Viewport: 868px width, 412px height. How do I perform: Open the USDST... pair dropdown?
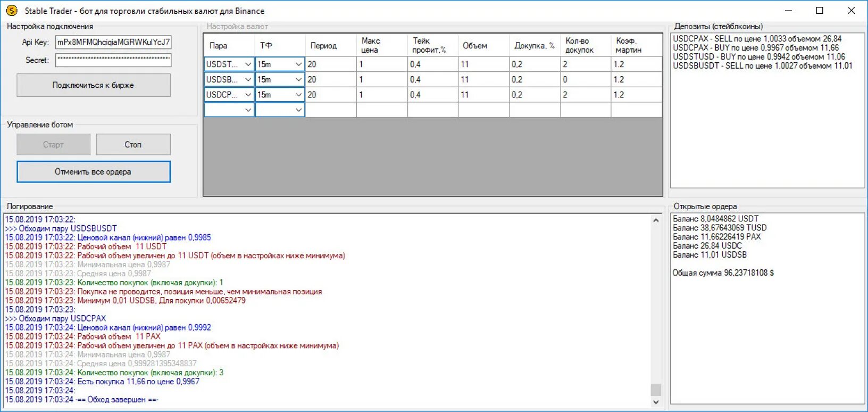coord(248,64)
